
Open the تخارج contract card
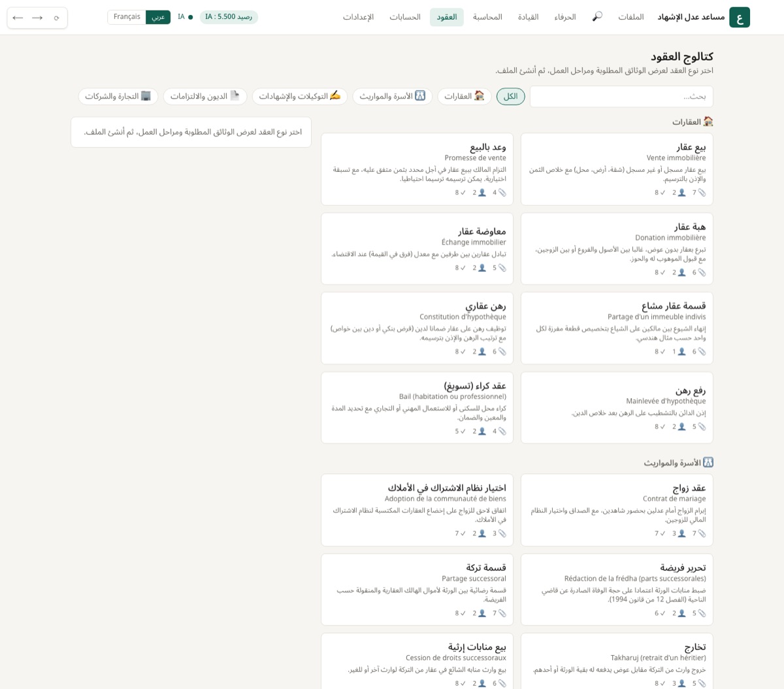point(617,661)
